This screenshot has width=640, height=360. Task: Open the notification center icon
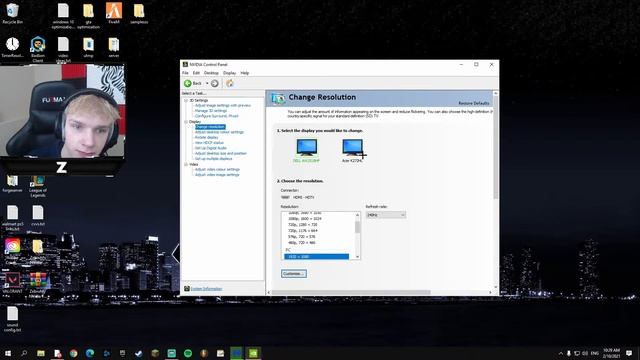[629, 353]
